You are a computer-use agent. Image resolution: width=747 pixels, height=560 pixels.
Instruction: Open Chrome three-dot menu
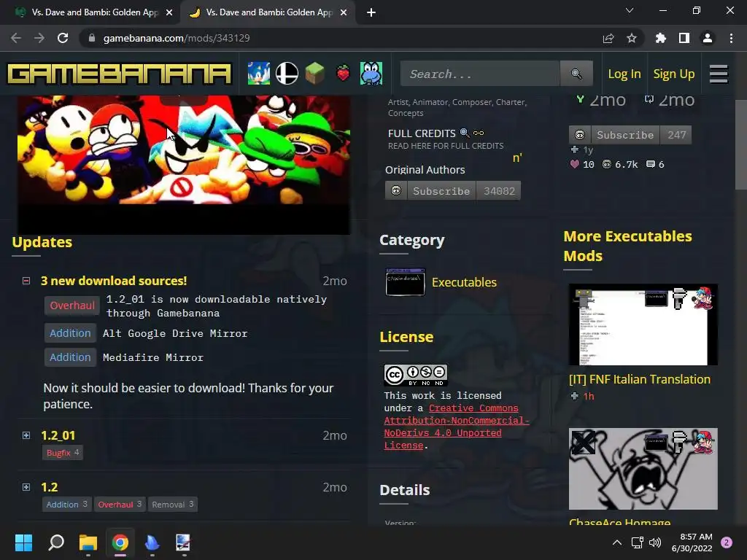coord(731,38)
